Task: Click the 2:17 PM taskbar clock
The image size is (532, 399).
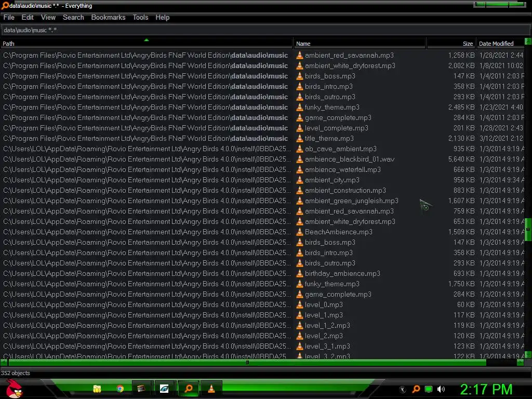Action: pos(486,389)
